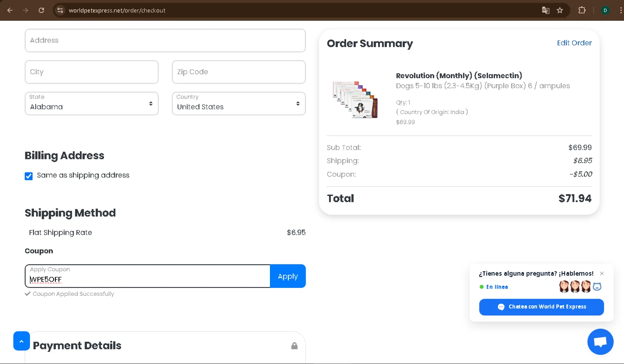Screen dimensions: 624x364
Task: Toggle Same as shipping address checkbox
Action: point(29,176)
